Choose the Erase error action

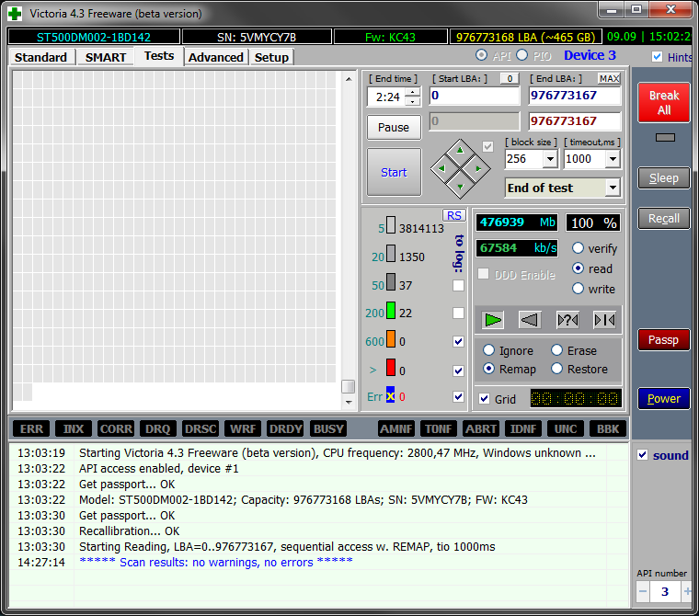coord(556,350)
